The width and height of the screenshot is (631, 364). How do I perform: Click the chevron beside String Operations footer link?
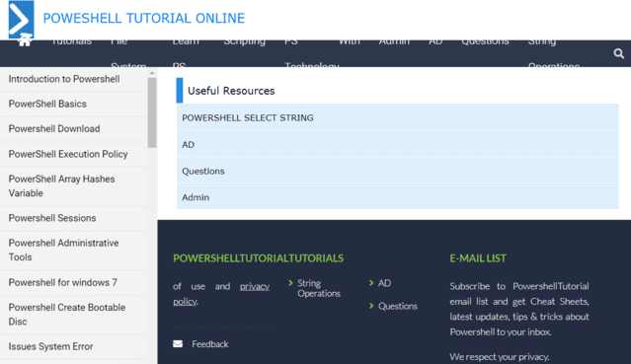[290, 283]
